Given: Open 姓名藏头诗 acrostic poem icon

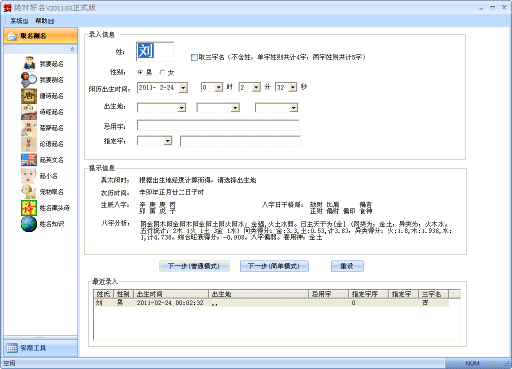Looking at the screenshot, I should 29,208.
